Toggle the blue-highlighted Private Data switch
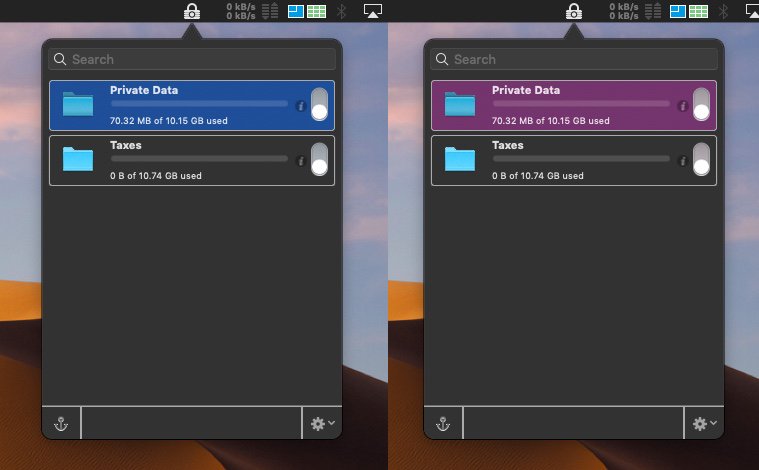 [x=319, y=104]
